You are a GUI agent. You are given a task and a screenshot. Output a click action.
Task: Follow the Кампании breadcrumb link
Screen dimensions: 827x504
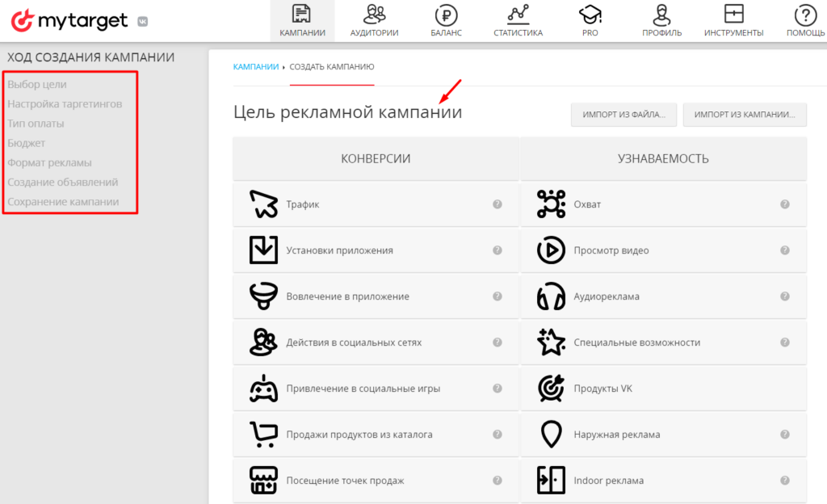256,66
